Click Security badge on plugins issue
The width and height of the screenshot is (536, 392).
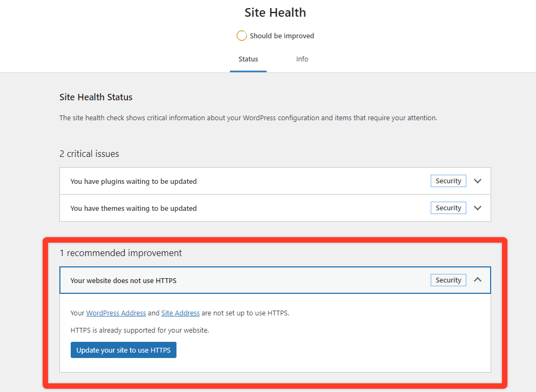pos(448,181)
